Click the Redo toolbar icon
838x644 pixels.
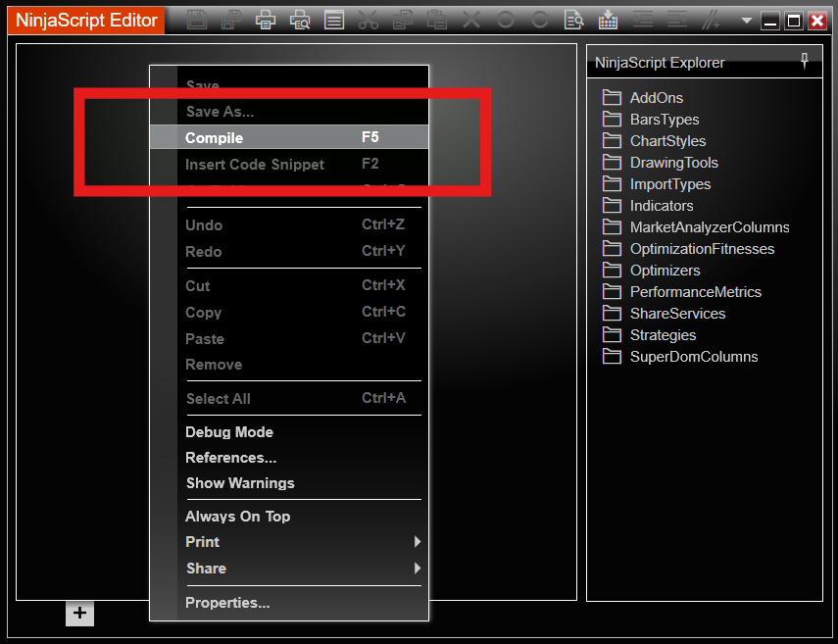point(540,20)
